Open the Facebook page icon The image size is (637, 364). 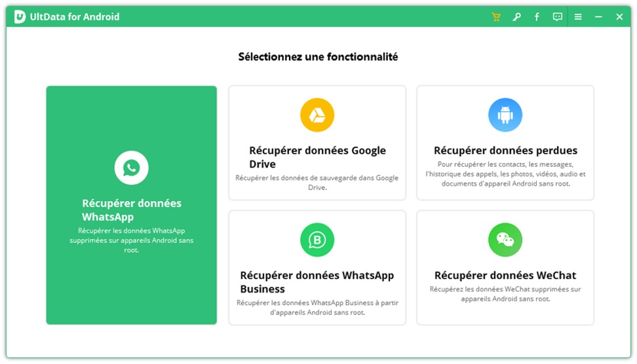pos(537,16)
